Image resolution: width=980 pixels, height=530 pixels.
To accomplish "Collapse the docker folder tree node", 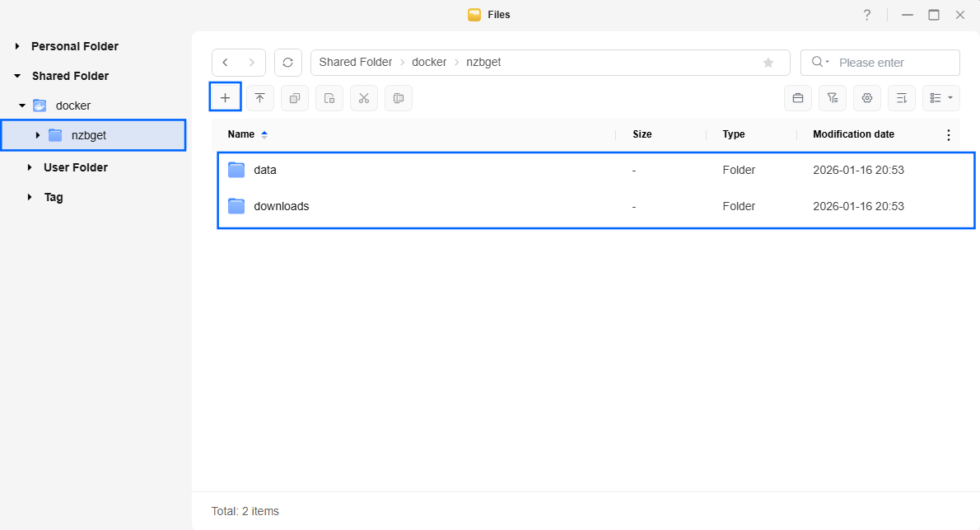I will coord(22,106).
